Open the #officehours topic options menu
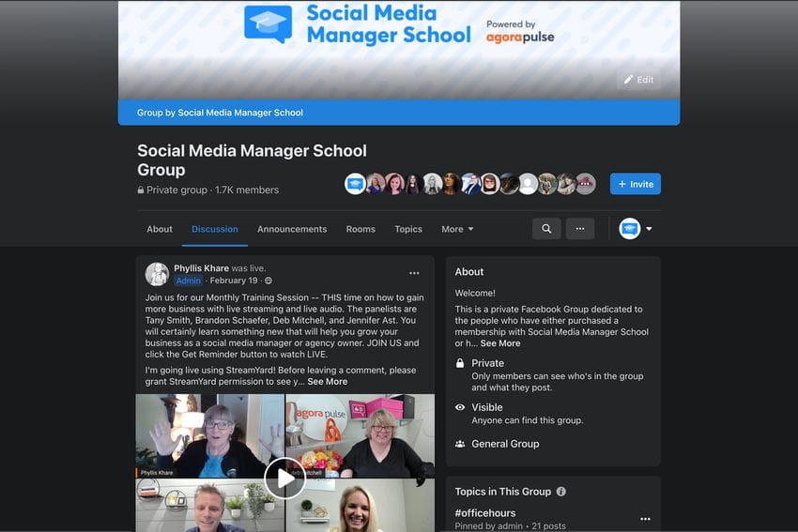 645,519
